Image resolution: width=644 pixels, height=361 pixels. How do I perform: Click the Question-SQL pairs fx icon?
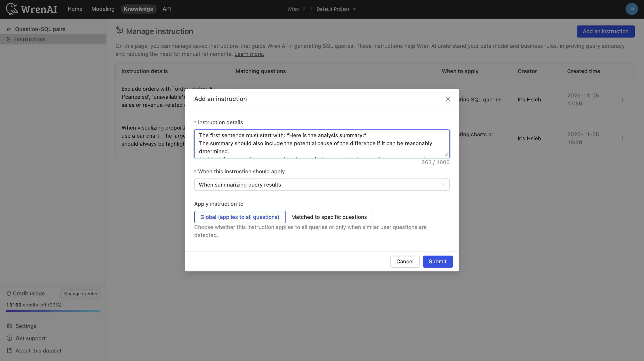tap(9, 29)
